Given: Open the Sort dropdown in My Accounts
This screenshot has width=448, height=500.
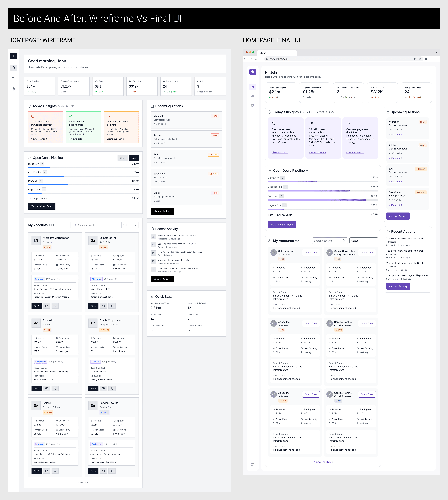Looking at the screenshot, I should [130, 225].
